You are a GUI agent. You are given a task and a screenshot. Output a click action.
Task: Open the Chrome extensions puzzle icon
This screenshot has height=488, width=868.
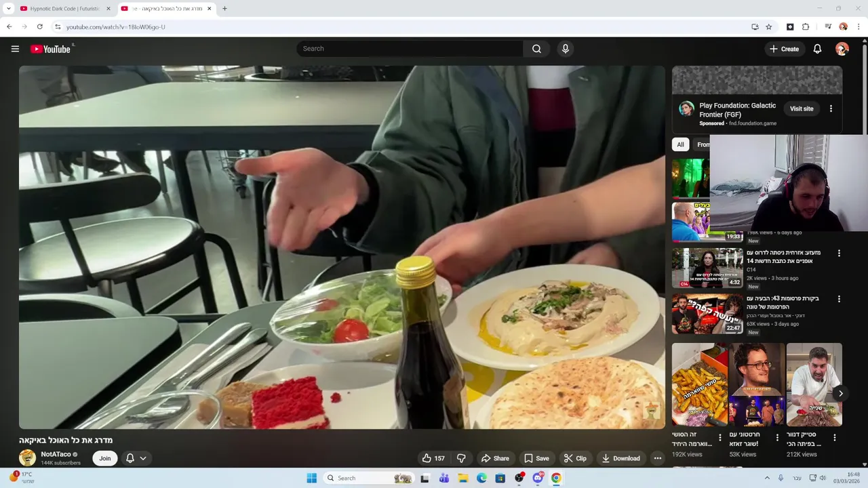806,27
